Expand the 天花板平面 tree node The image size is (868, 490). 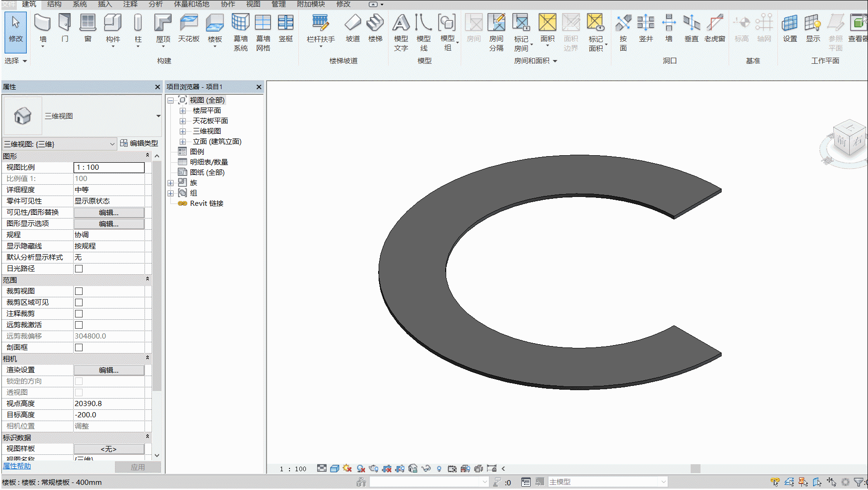click(183, 121)
